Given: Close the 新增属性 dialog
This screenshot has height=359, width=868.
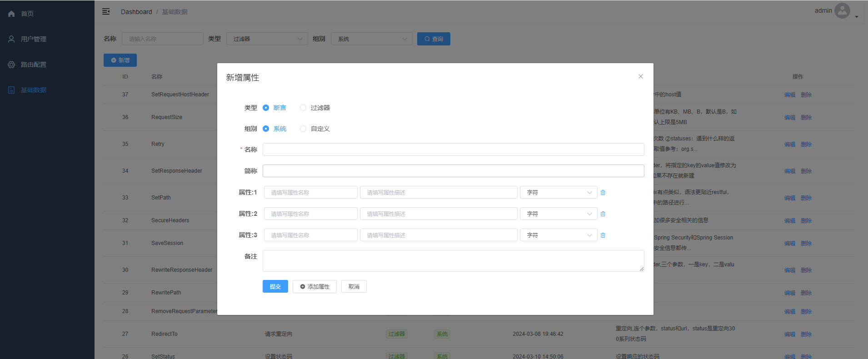Looking at the screenshot, I should coord(641,76).
